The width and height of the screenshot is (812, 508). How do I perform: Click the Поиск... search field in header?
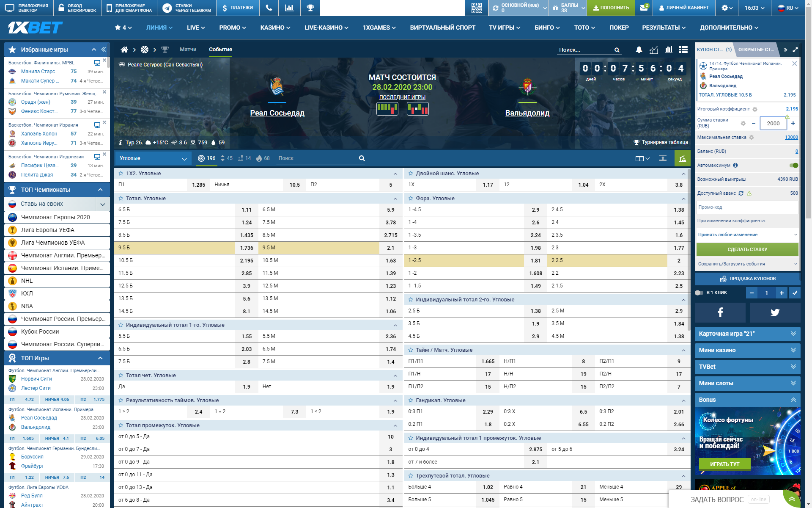coord(586,50)
